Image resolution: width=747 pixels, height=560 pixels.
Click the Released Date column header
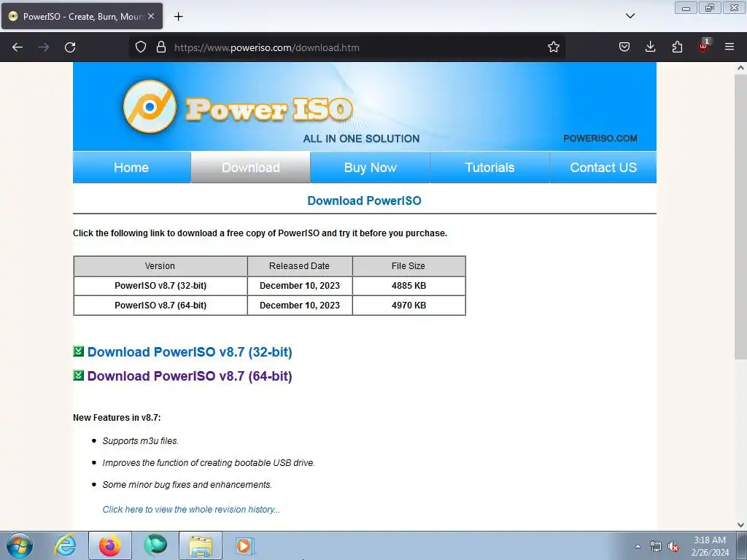pyautogui.click(x=300, y=265)
